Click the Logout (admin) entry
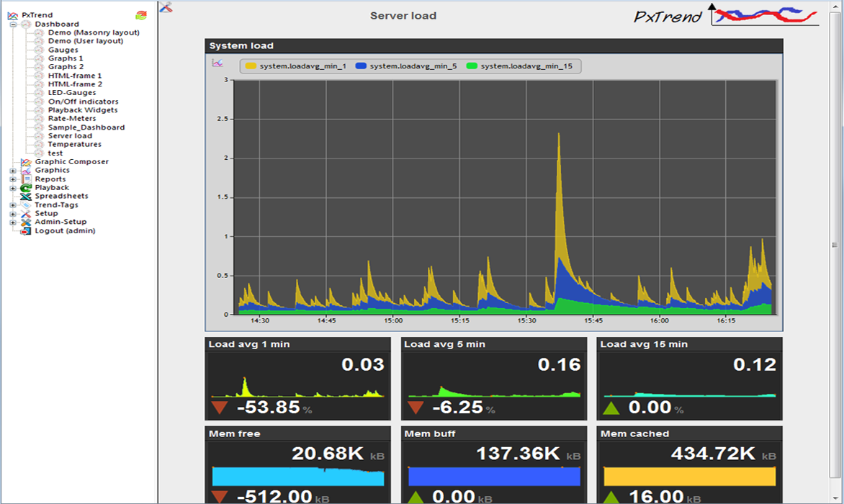The width and height of the screenshot is (844, 504). click(x=65, y=231)
